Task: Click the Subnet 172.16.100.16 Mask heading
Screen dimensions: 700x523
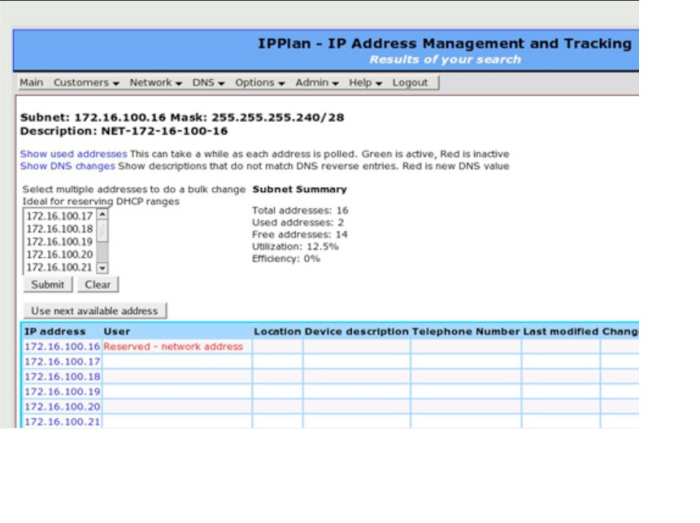Action: click(x=182, y=117)
